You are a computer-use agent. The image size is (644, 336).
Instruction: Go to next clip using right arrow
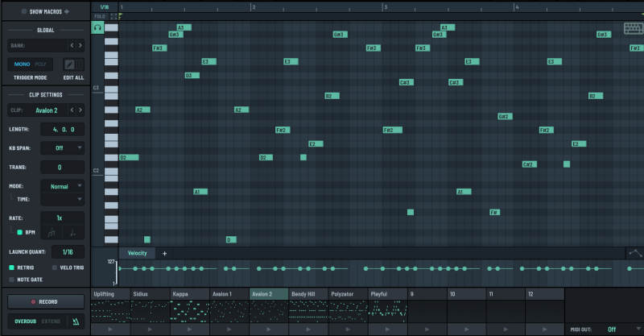click(x=80, y=110)
